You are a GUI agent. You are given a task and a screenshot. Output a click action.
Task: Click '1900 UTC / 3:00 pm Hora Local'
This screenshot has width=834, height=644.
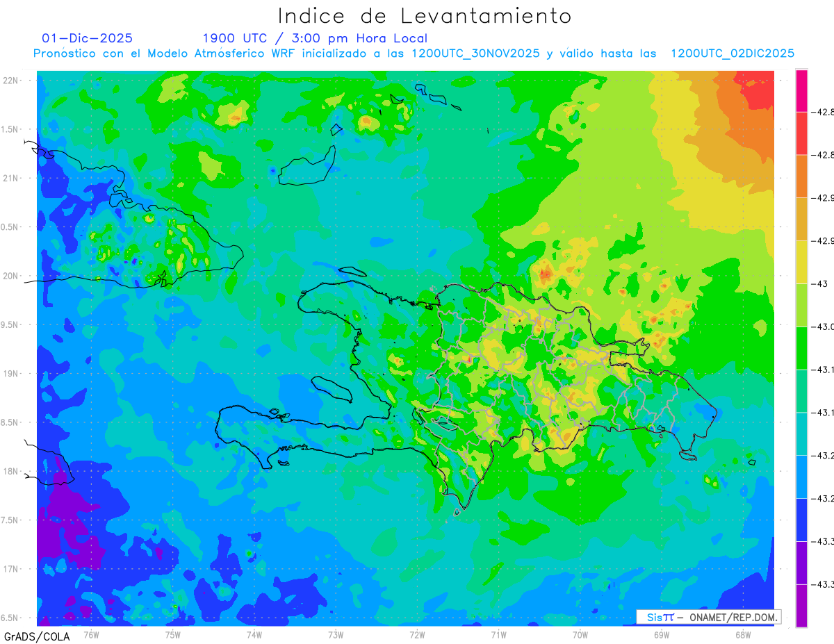tap(315, 38)
